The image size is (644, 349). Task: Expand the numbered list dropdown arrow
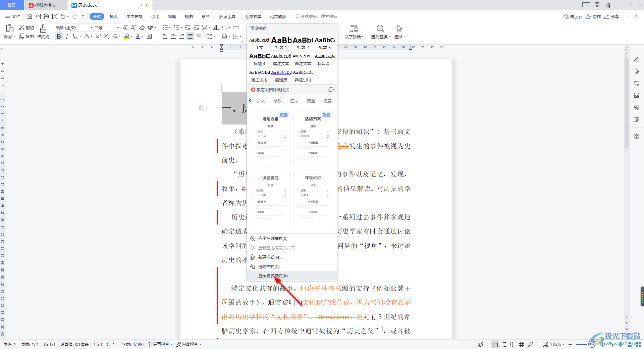tap(181, 28)
